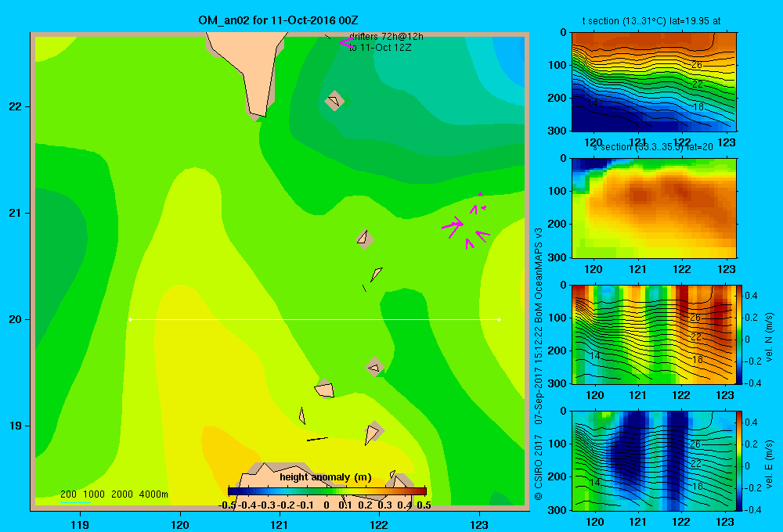Click the "vel. E (m/s)" axis label
Screen dimensions: 783x532
tap(769, 463)
